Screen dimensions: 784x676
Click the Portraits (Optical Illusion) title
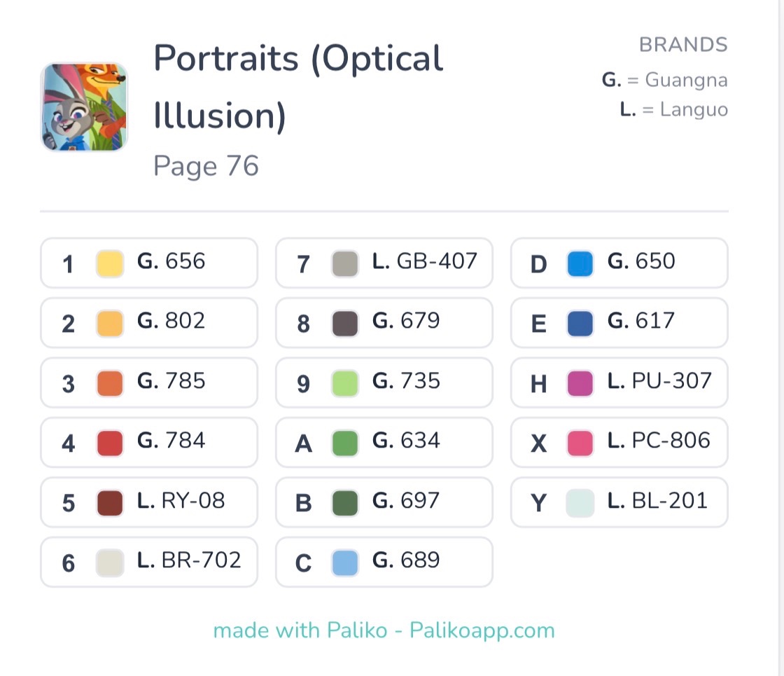tap(298, 87)
